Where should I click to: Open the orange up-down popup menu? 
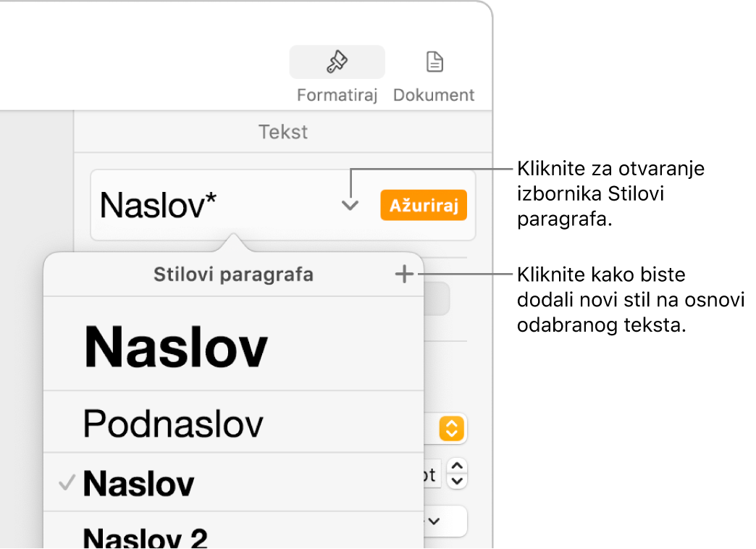pos(451,428)
